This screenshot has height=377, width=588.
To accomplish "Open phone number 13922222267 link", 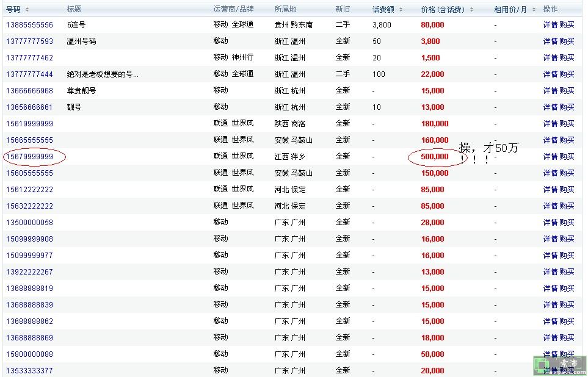I will pyautogui.click(x=29, y=272).
